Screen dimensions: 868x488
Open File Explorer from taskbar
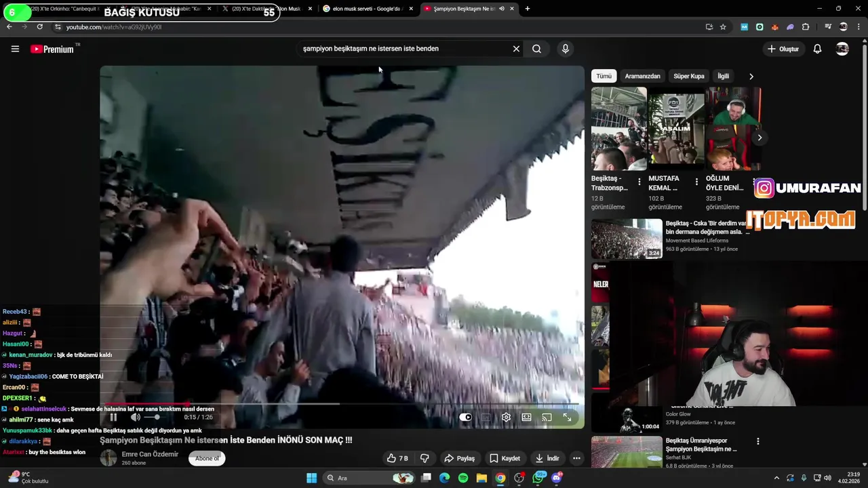tap(481, 478)
